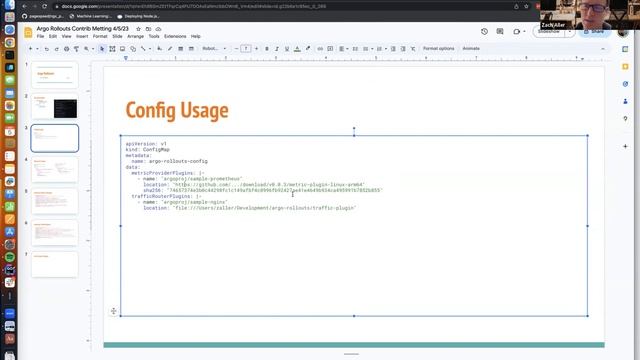Toggle bold formatting

[267, 49]
